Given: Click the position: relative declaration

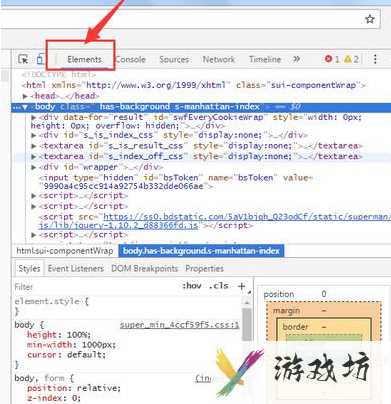Looking at the screenshot, I should point(74,388).
